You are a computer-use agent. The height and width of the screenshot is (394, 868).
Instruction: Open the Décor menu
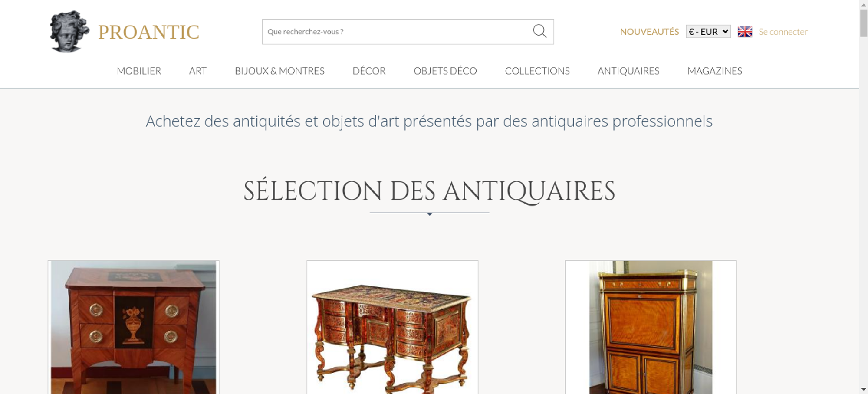(369, 71)
